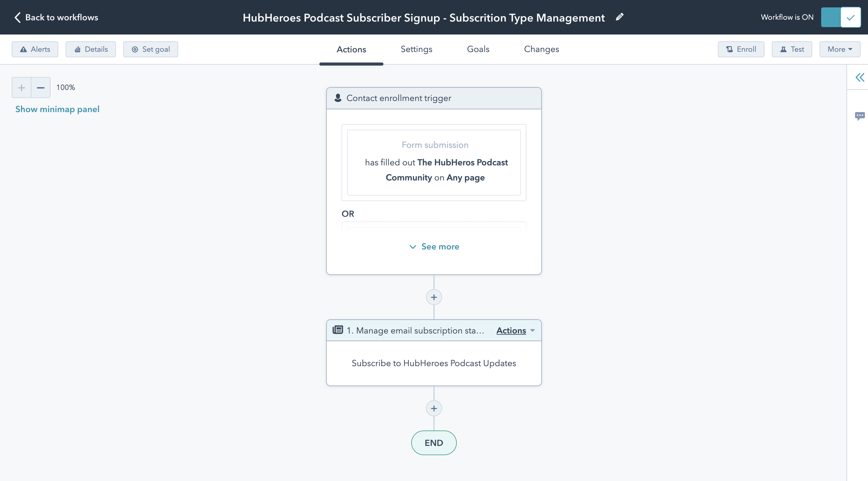Click the Set goal target icon

click(x=136, y=49)
